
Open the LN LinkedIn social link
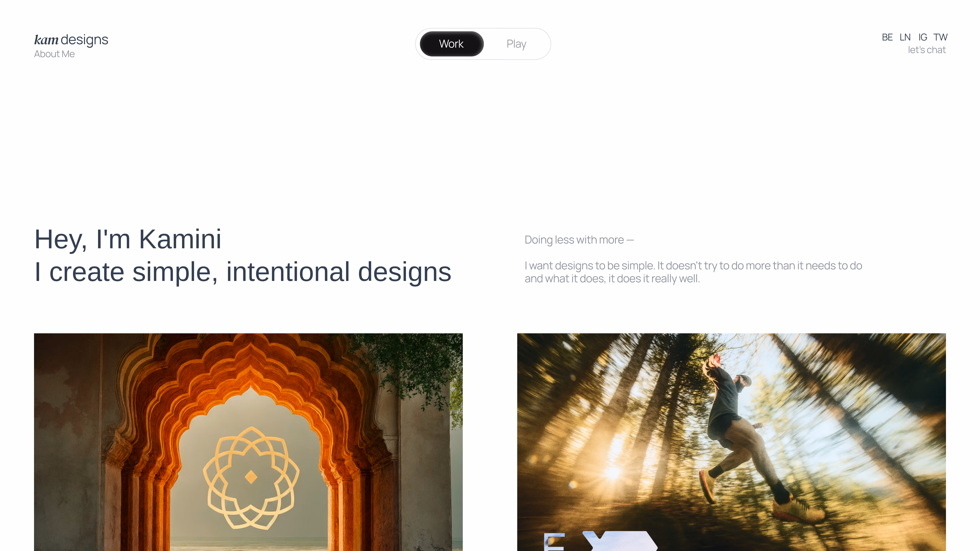905,37
